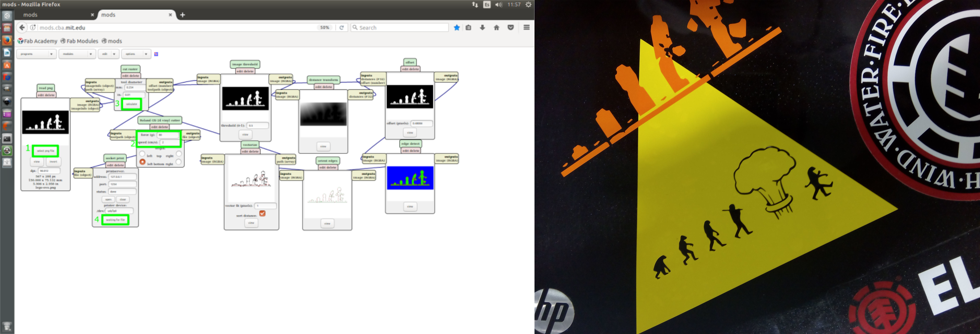The width and height of the screenshot is (980, 334).
Task: Click the distance transform grayscale preview
Action: tap(324, 114)
